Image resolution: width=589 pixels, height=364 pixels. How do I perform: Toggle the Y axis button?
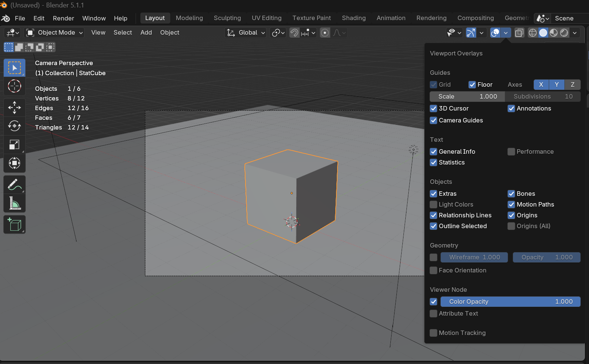point(557,84)
